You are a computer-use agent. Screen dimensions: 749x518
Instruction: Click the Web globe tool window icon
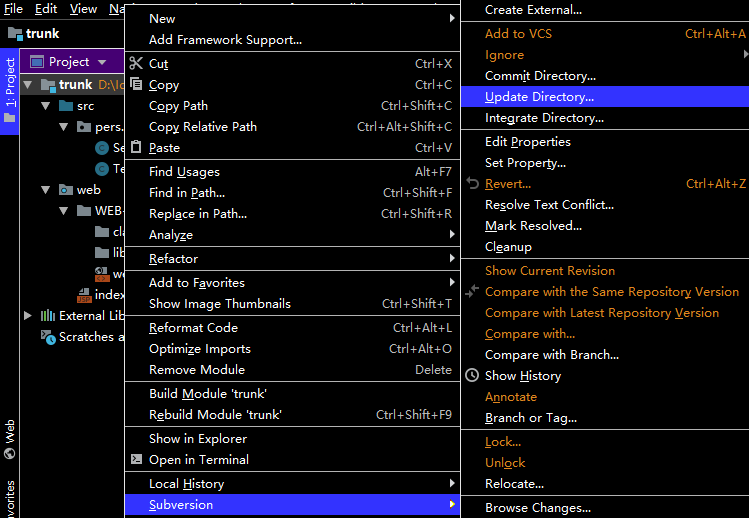click(x=10, y=453)
